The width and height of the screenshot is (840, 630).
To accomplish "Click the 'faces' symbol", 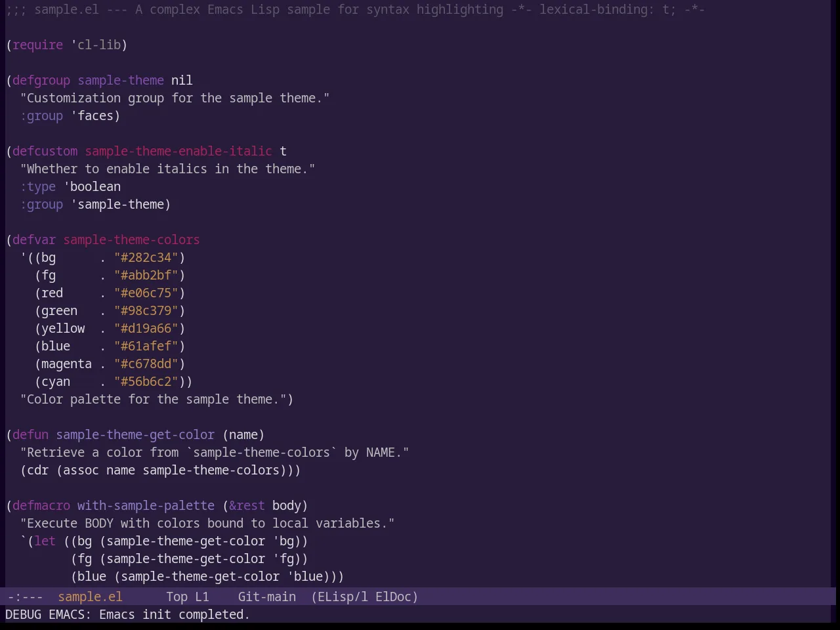I will click(x=95, y=115).
